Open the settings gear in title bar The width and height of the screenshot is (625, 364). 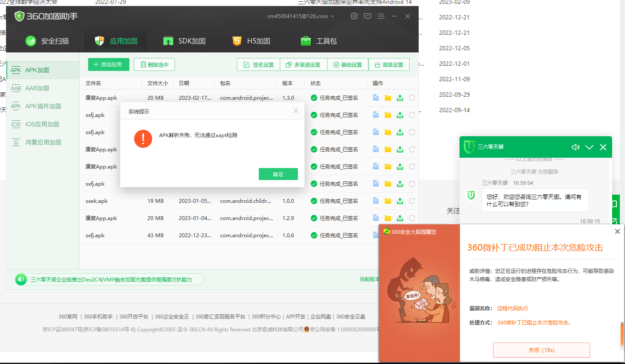click(354, 16)
